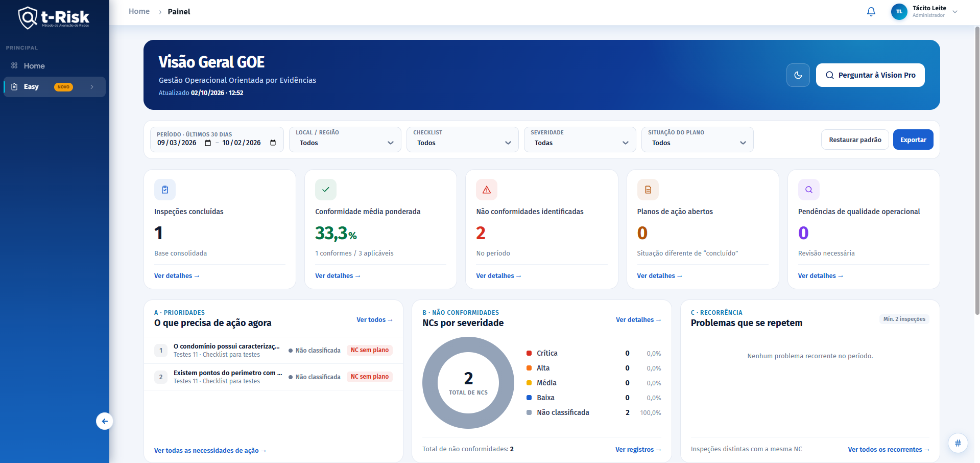Viewport: 980px width, 463px height.
Task: Toggle dark mode moon icon
Action: [798, 75]
